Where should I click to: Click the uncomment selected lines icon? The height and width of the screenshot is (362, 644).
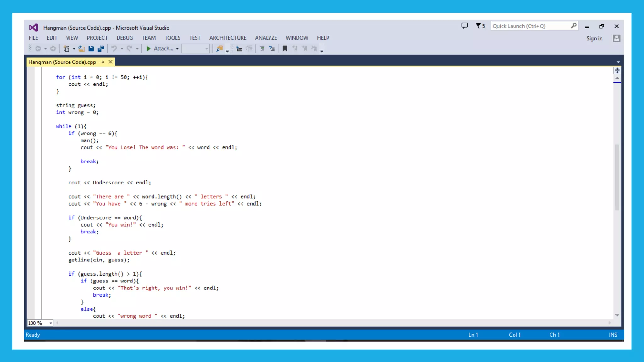(272, 48)
